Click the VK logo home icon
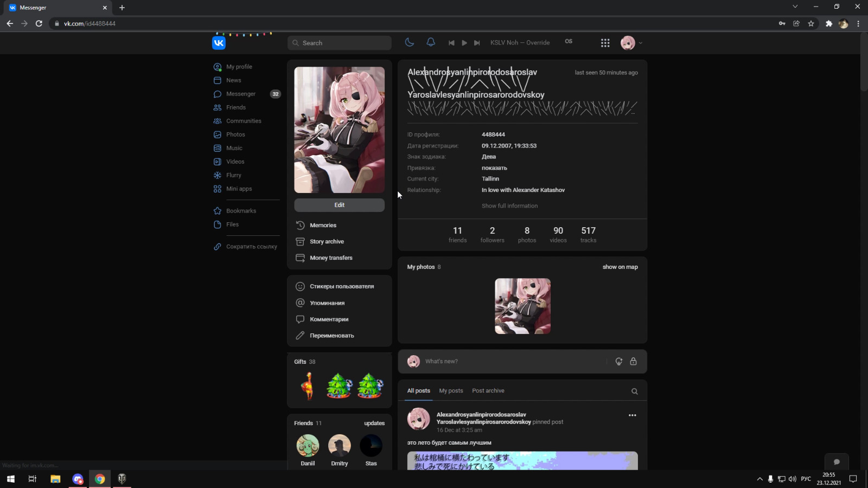The height and width of the screenshot is (488, 868). [219, 43]
